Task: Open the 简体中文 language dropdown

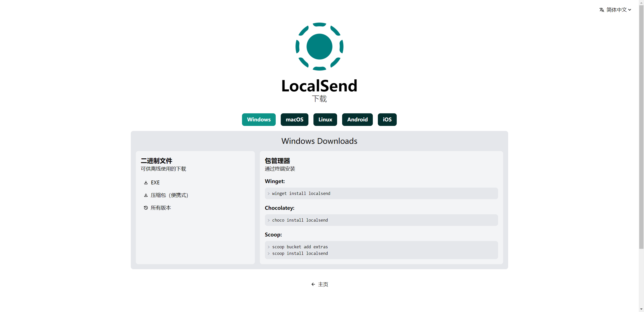Action: click(616, 10)
